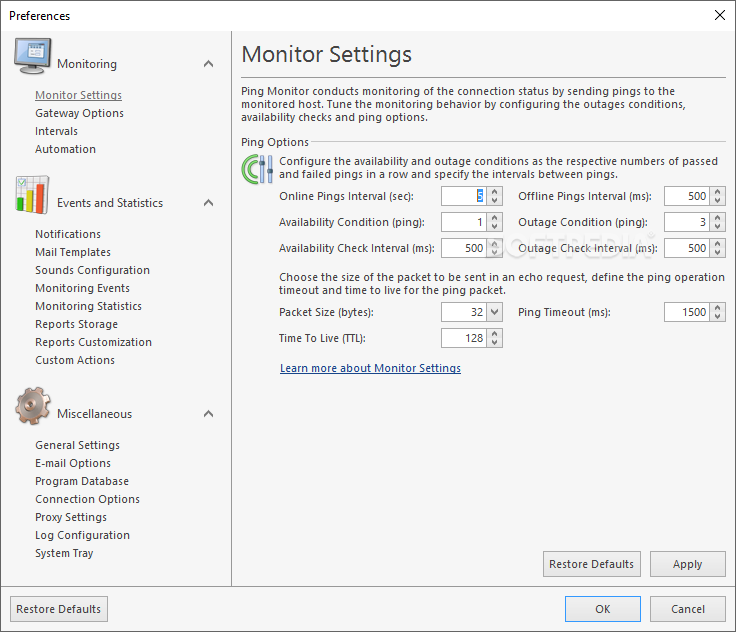
Task: Collapse the Miscellaneous section
Action: tap(208, 414)
